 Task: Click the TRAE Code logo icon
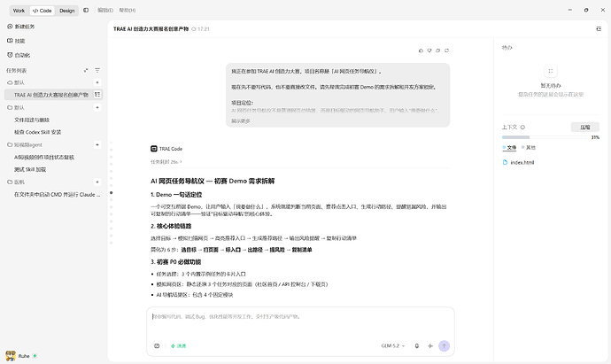tap(154, 149)
